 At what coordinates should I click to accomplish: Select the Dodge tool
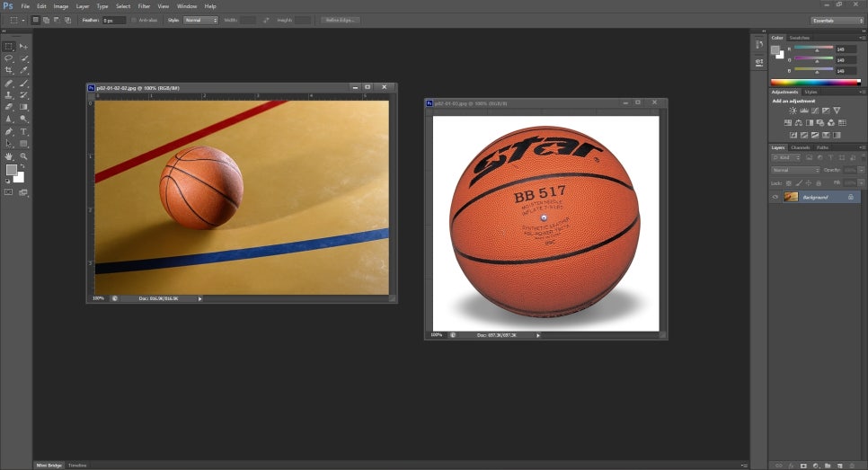tap(23, 119)
